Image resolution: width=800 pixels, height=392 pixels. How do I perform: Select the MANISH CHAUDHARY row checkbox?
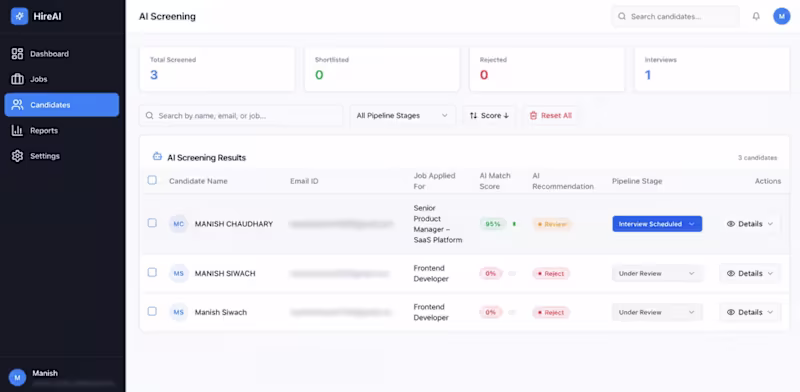(152, 223)
